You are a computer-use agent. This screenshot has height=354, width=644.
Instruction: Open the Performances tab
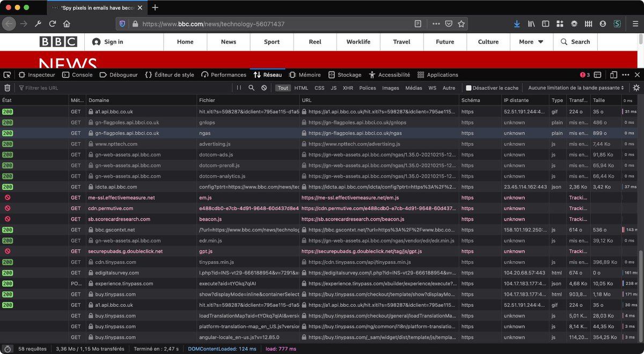click(x=224, y=75)
